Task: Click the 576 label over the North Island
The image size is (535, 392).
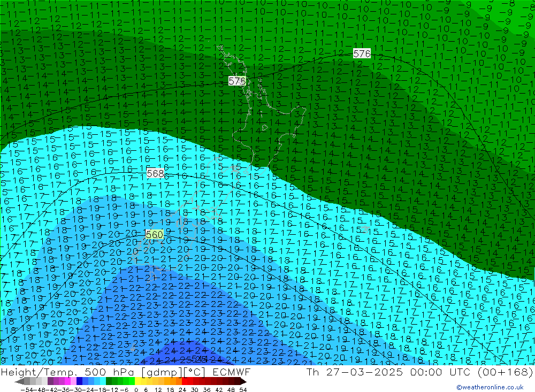Action: (x=237, y=81)
